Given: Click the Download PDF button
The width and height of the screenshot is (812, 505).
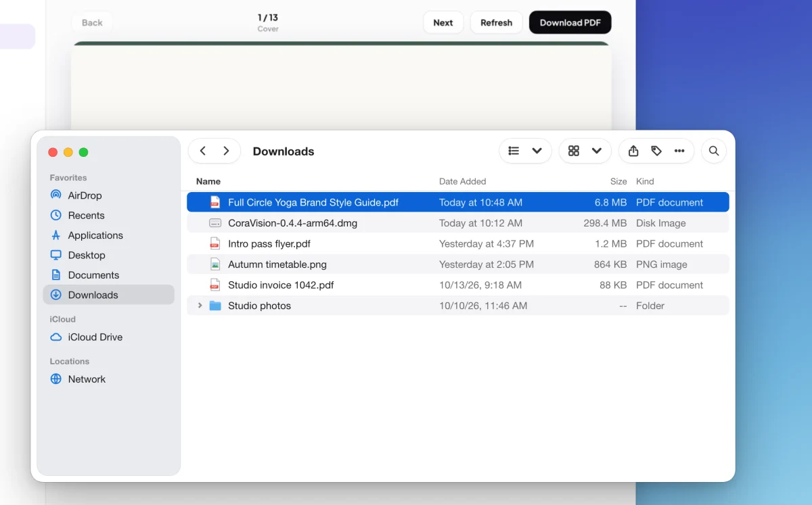Looking at the screenshot, I should (570, 22).
